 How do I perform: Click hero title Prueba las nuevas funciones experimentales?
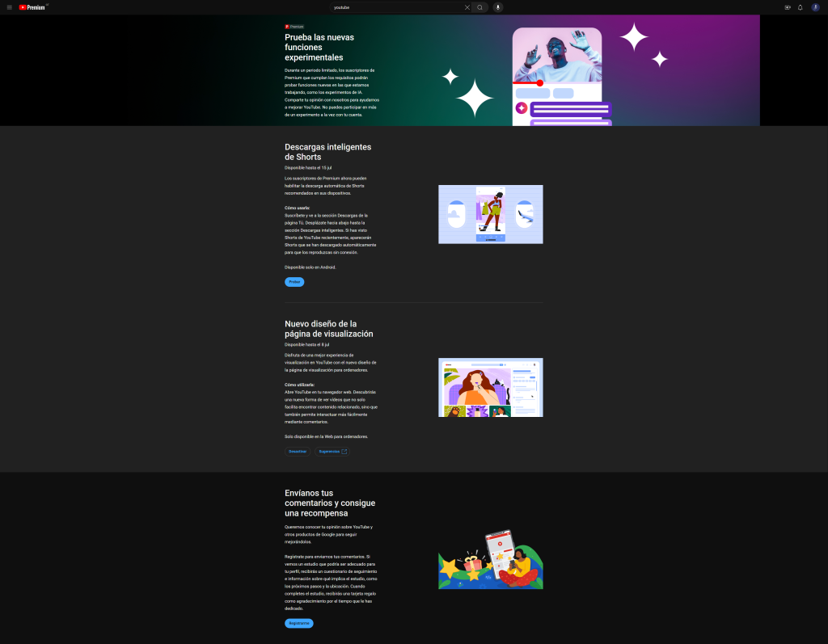pos(319,48)
